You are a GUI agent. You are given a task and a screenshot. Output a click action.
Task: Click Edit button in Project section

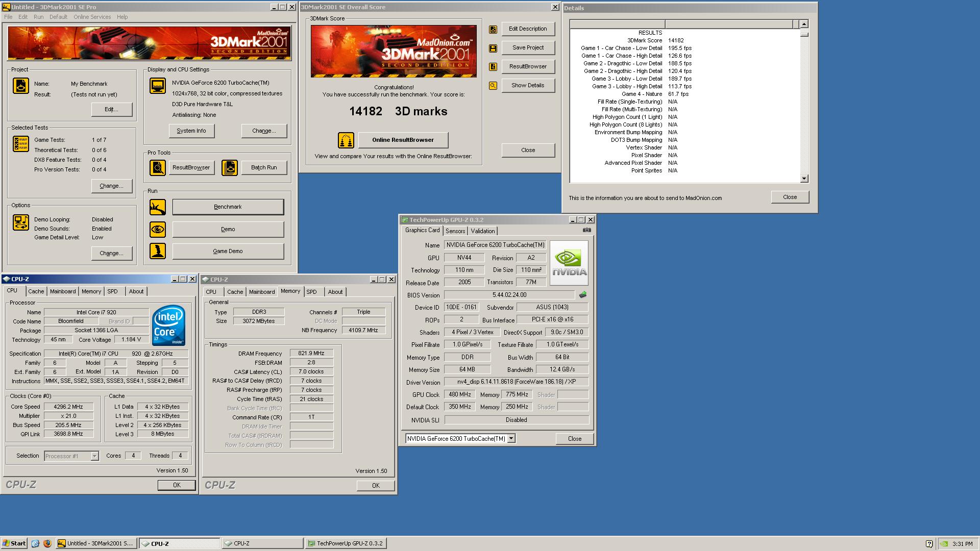pos(112,110)
